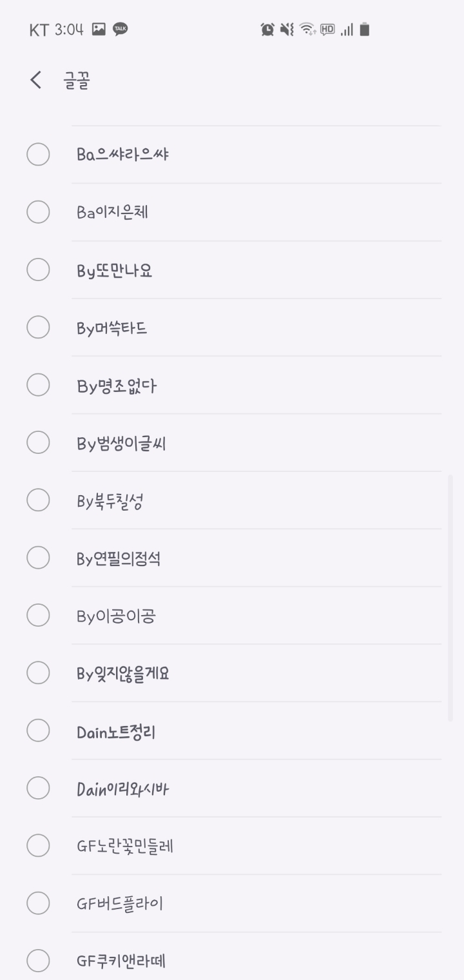Pick the By머쓱타드 font option

[x=112, y=328]
